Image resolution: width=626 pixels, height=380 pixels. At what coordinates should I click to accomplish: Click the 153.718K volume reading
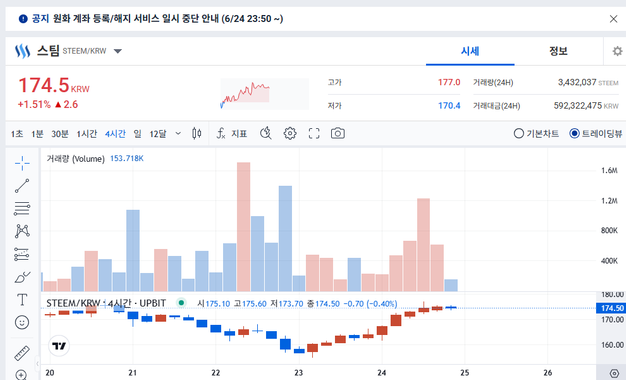[x=127, y=158]
